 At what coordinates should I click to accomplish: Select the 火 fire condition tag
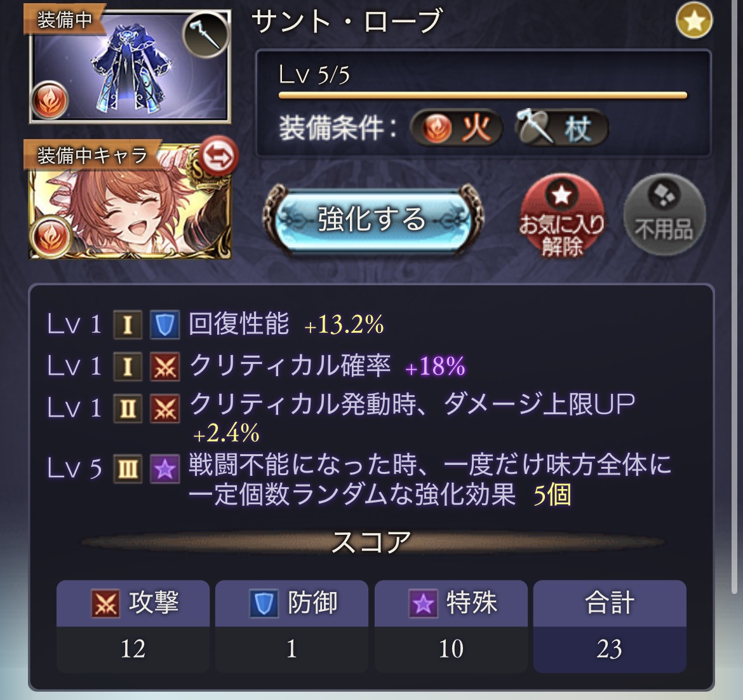[x=457, y=128]
